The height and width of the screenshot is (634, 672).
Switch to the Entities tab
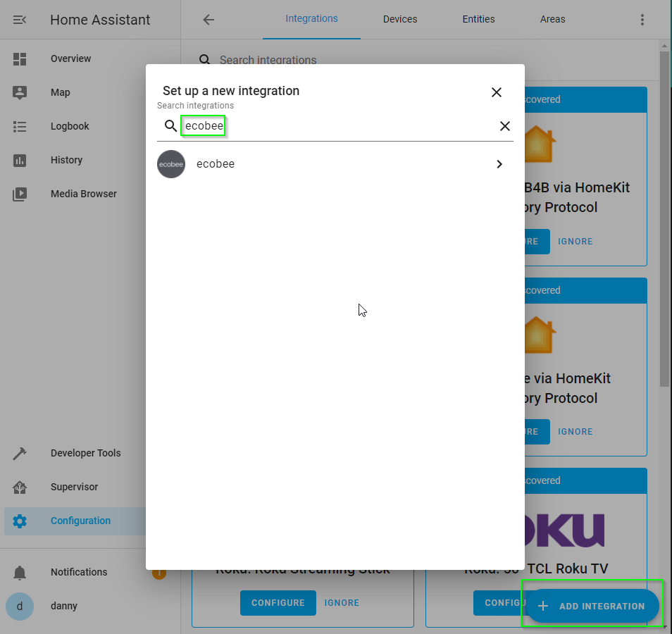coord(478,19)
